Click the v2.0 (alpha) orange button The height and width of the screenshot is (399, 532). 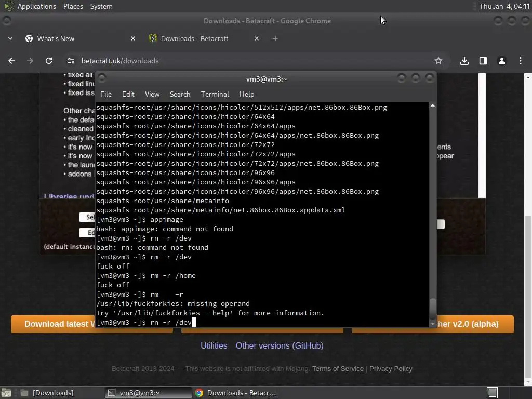(x=475, y=324)
